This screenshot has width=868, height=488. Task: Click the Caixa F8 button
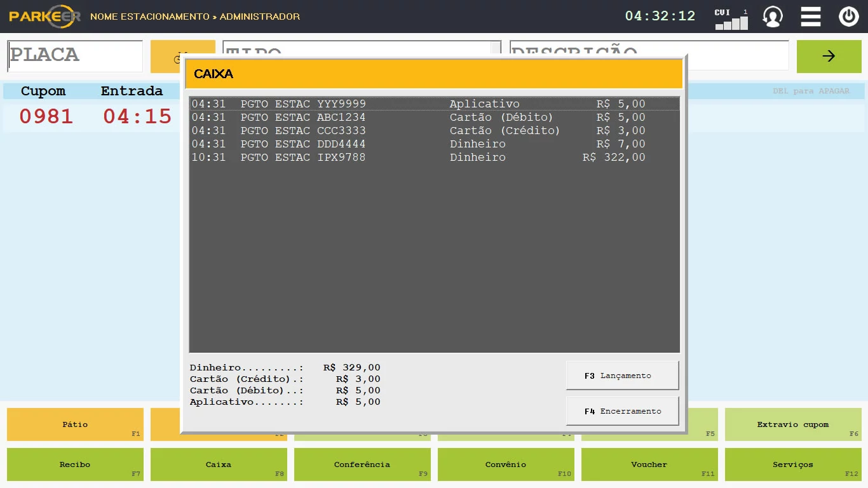click(x=219, y=464)
